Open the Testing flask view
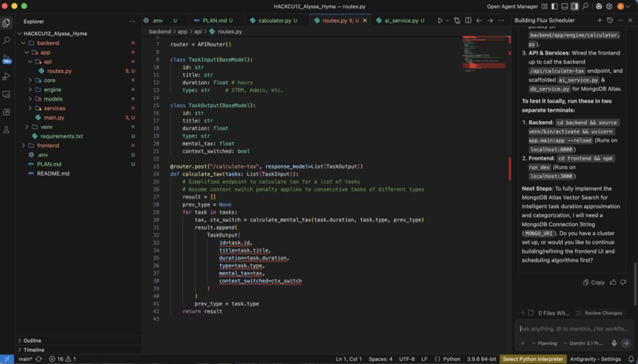Viewport: 638px width, 364px height. point(6,130)
